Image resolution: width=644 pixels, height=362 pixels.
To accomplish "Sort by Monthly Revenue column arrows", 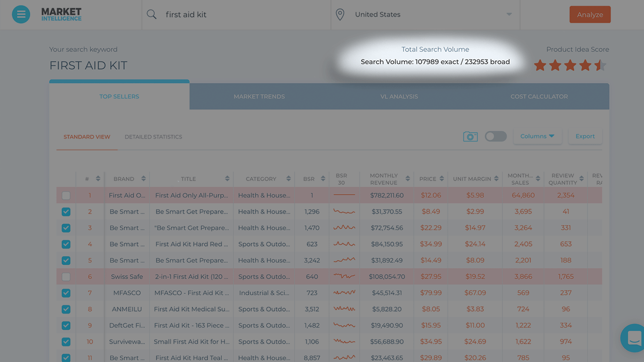I will click(407, 179).
